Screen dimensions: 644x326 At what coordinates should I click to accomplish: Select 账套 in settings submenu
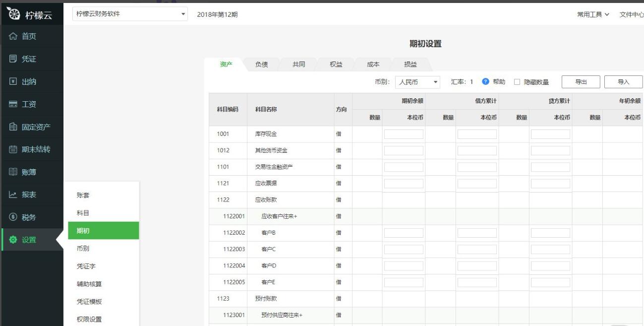pyautogui.click(x=104, y=195)
